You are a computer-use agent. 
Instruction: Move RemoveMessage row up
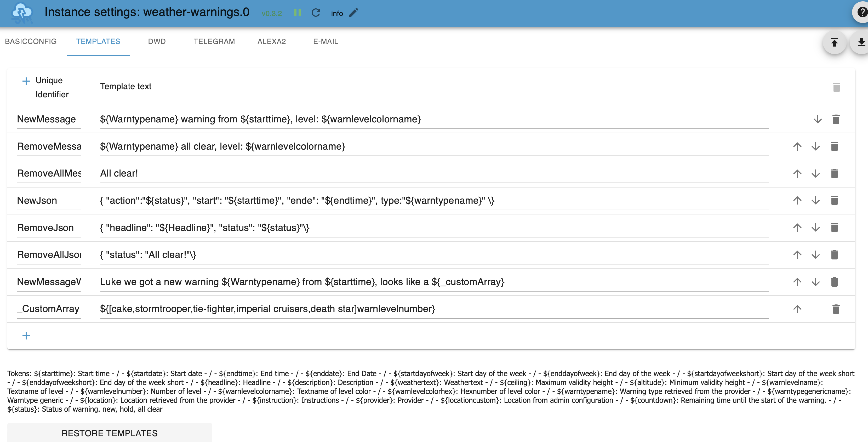coord(797,146)
